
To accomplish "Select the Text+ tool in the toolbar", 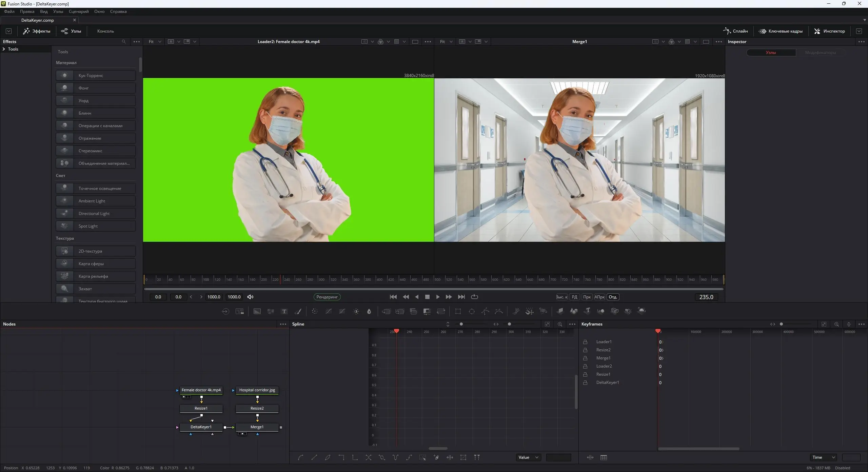I will [x=284, y=311].
